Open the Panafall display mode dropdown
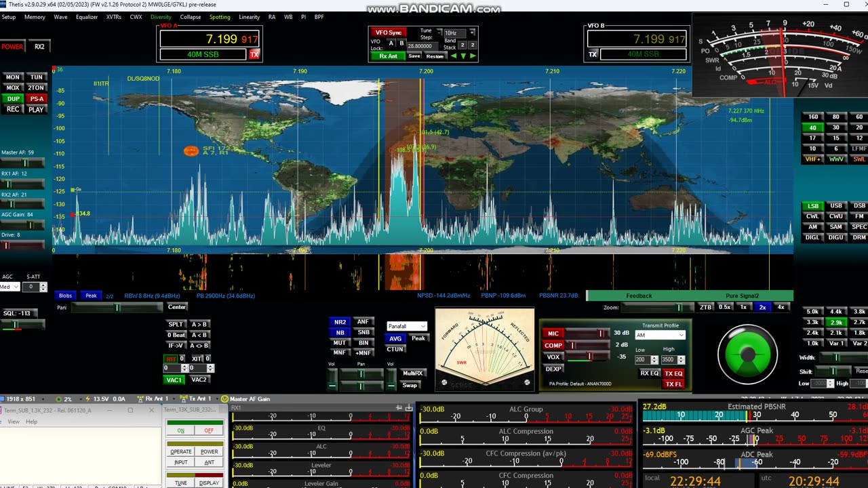 [x=406, y=326]
